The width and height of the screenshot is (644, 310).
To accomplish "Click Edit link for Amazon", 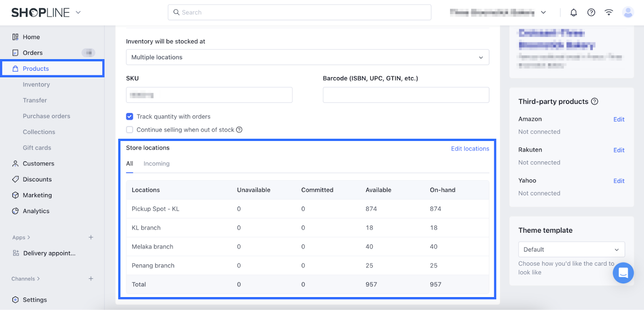I will point(619,120).
